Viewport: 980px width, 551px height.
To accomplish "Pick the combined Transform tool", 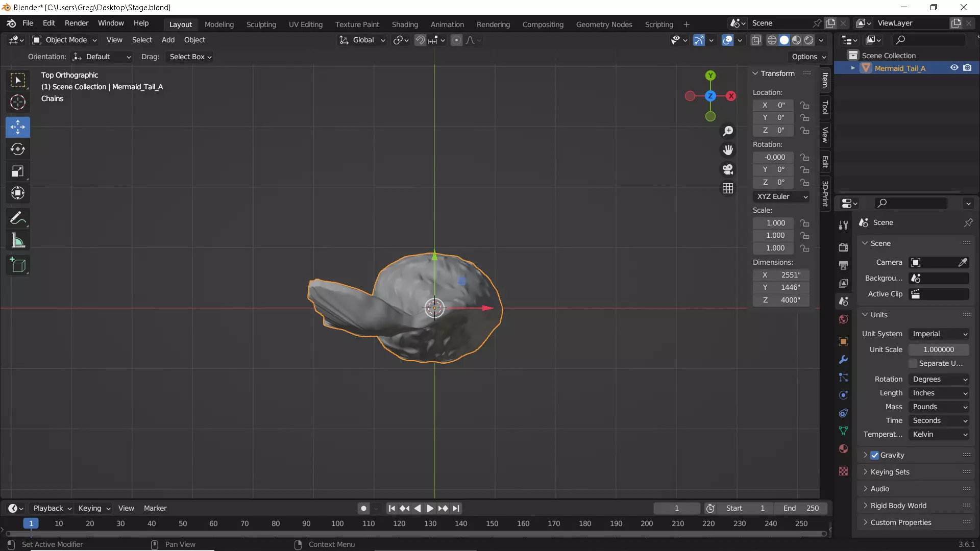I will tap(18, 193).
